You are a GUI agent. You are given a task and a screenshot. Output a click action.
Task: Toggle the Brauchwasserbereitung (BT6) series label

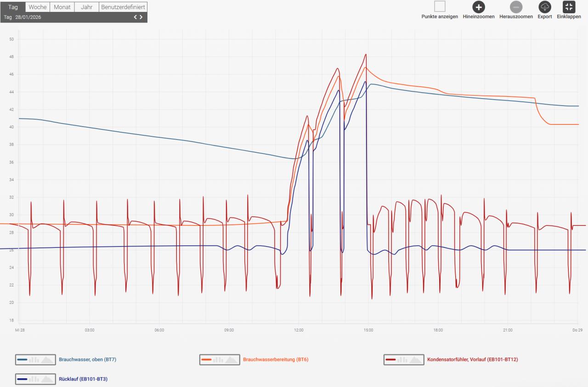(276, 359)
